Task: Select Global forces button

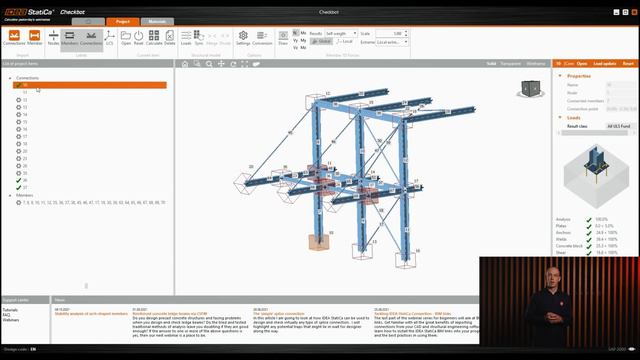Action: (x=321, y=41)
